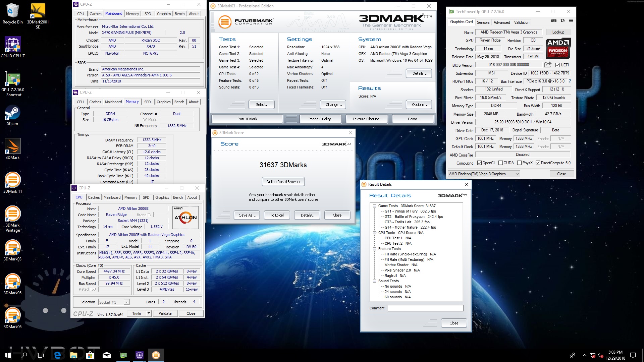
Task: Open Microsoft Edge from taskbar
Action: [57, 355]
